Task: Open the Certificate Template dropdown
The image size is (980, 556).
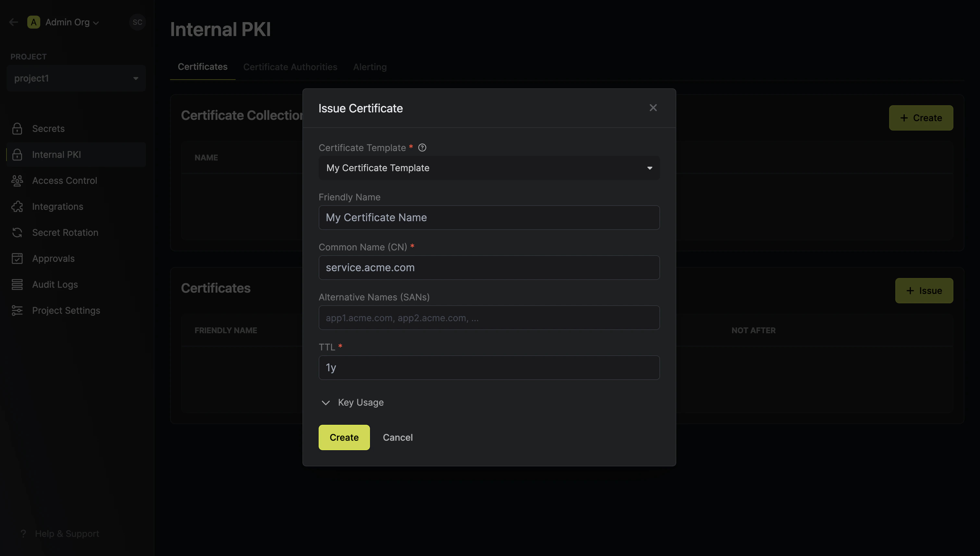Action: tap(489, 168)
